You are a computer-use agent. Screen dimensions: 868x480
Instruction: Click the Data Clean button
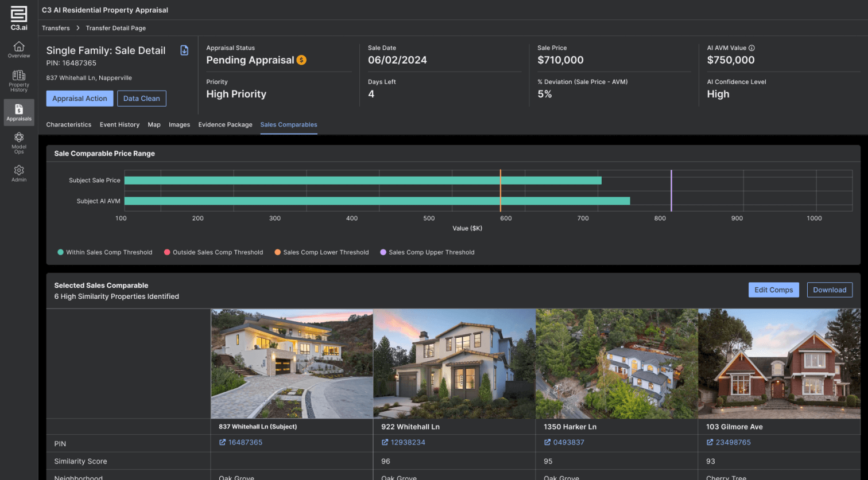click(142, 99)
